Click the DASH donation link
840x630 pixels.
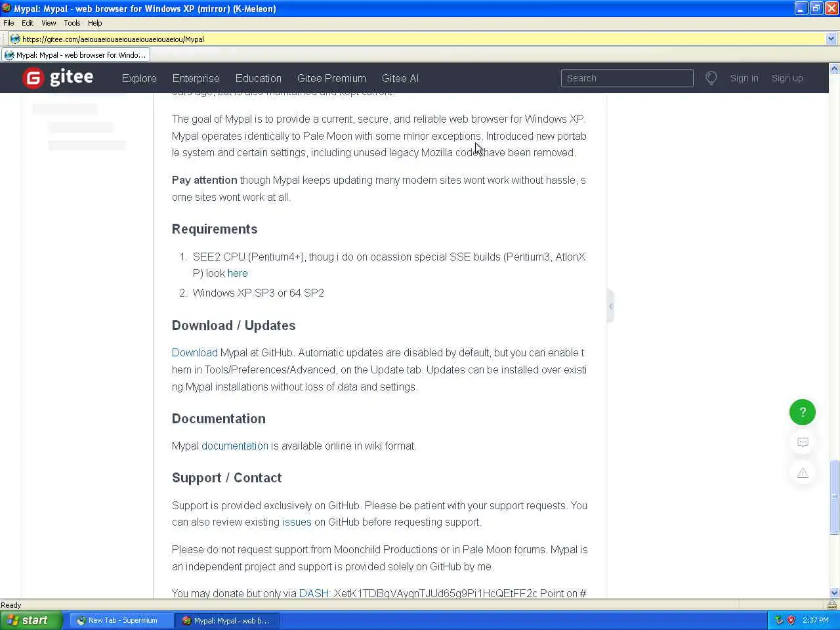click(314, 594)
